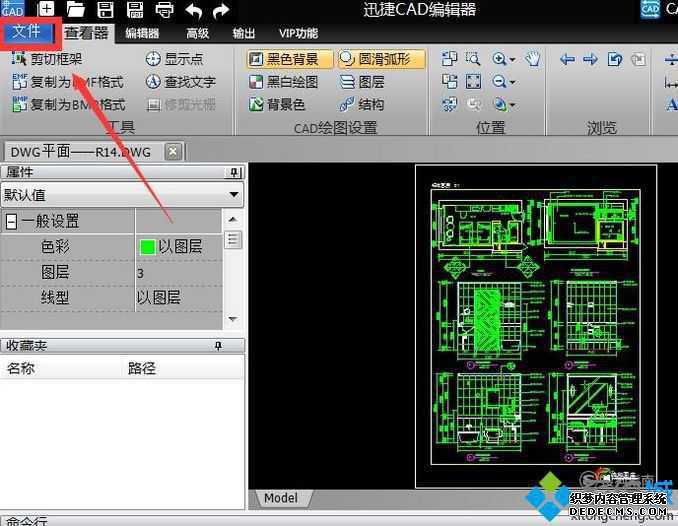Switch to the 查看器 tab

tap(86, 33)
